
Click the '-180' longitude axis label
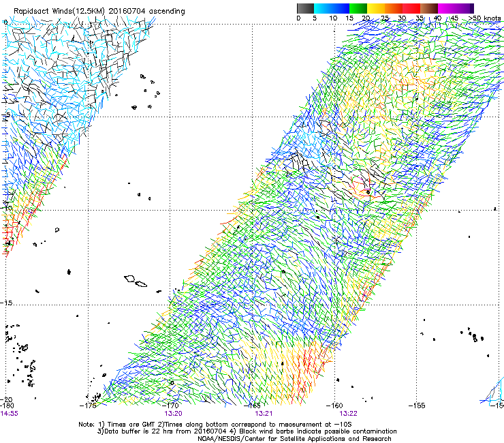pyautogui.click(x=7, y=406)
